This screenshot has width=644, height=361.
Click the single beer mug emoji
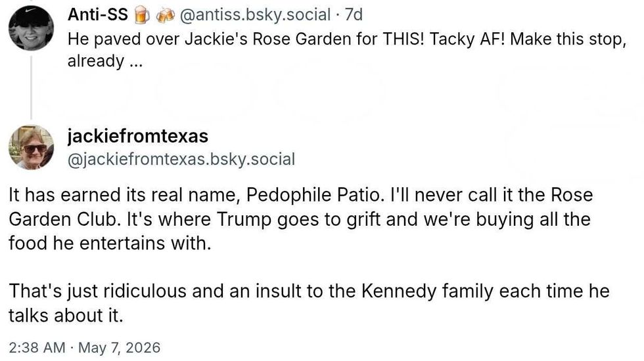pyautogui.click(x=141, y=15)
